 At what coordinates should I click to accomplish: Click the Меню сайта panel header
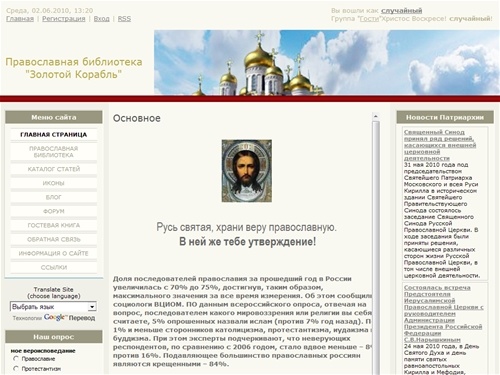pyautogui.click(x=54, y=117)
